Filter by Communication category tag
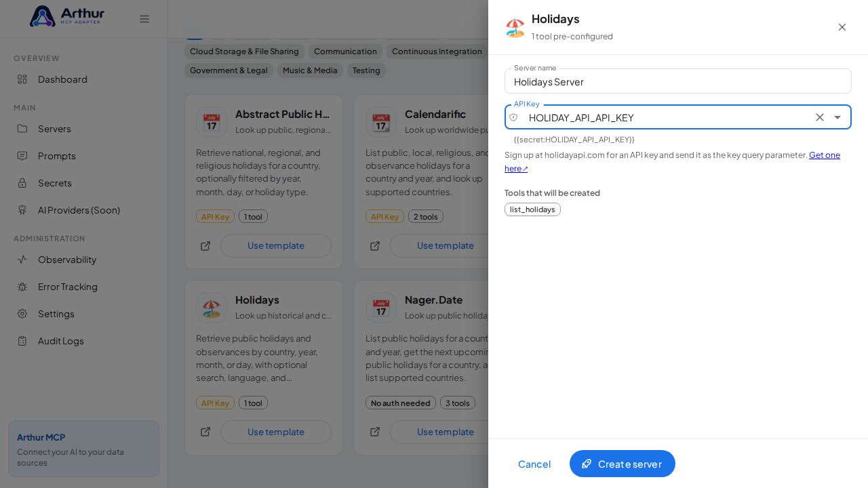This screenshot has height=488, width=868. click(345, 52)
